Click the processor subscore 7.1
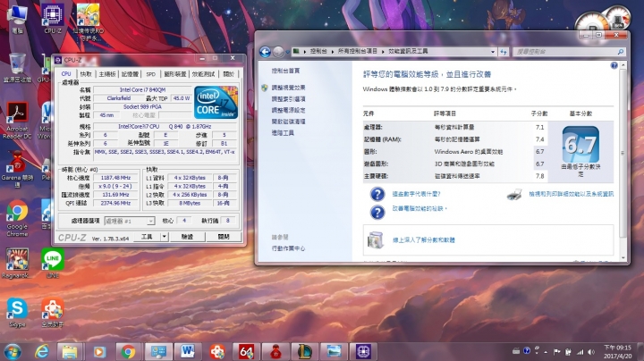 539,128
